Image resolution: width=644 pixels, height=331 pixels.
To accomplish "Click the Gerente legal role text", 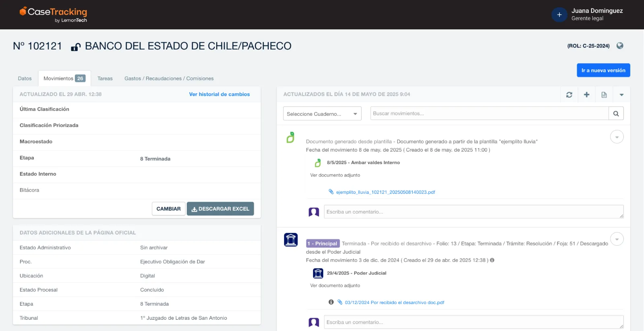I will [587, 19].
